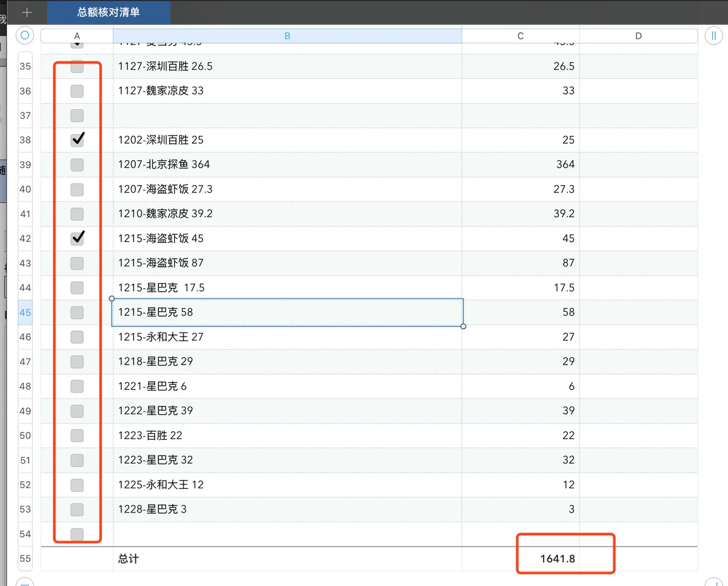Check the box for 1215-海盗虾饭 87

point(77,263)
